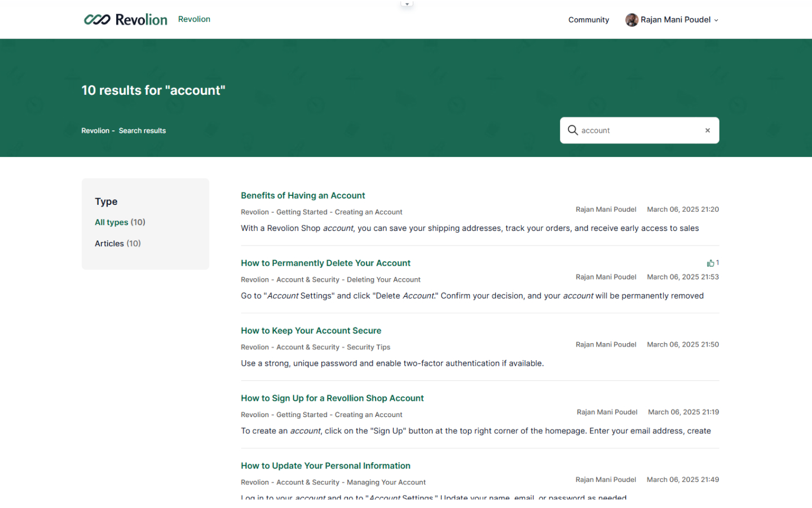Screen dimensions: 812x508
Task: Click the Revolion logo icon
Action: (97, 20)
